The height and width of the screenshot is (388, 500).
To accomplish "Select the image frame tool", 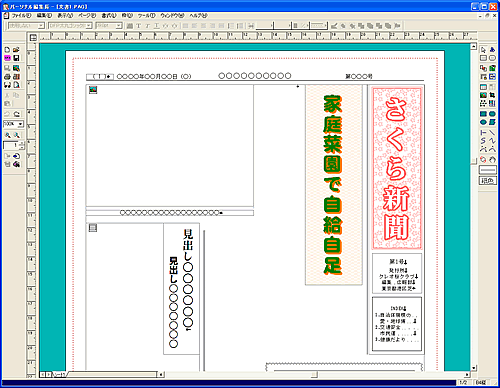I will [484, 95].
